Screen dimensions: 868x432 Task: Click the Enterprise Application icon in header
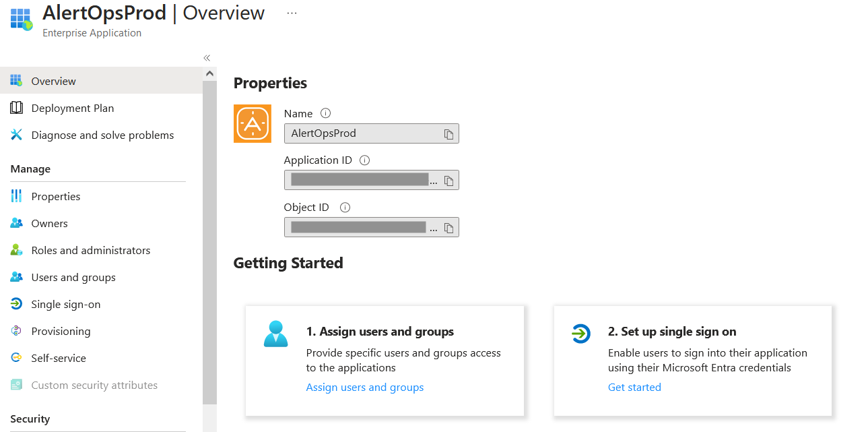pyautogui.click(x=22, y=20)
